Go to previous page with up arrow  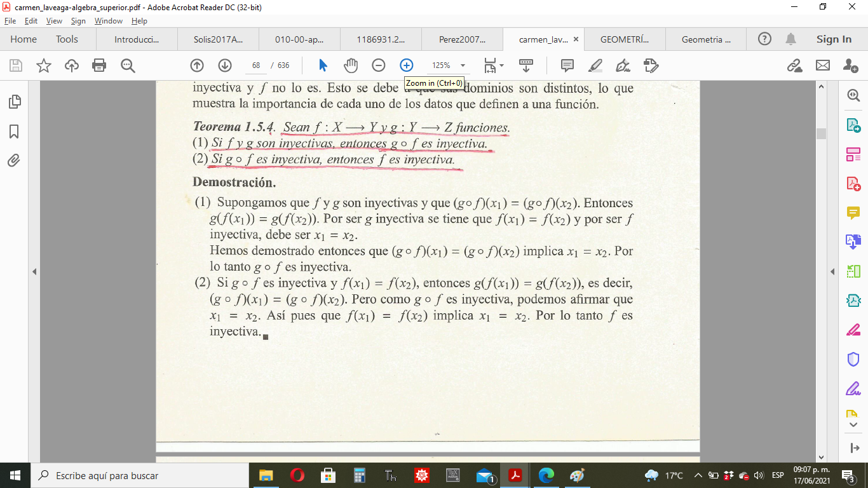tap(197, 65)
